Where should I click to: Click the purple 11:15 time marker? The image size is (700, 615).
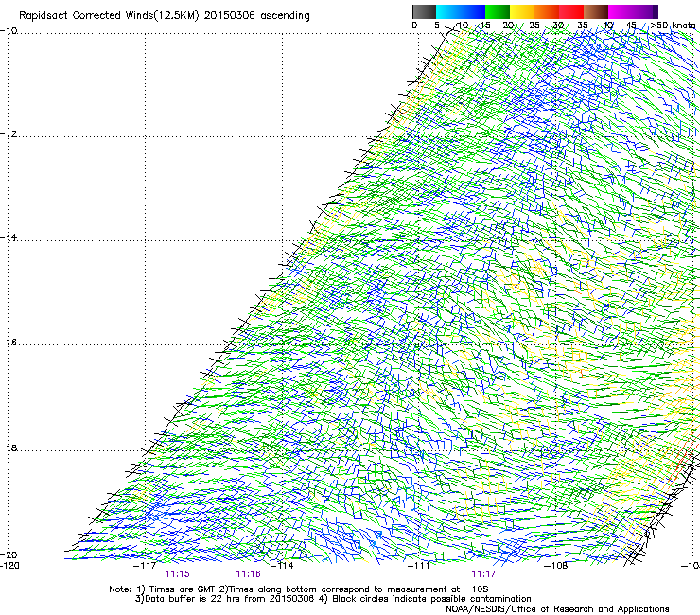(177, 574)
